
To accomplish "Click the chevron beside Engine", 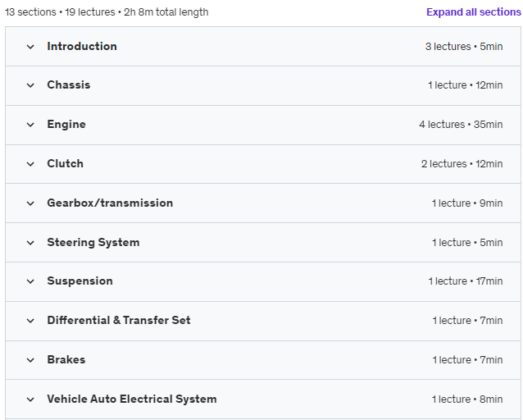I will pos(30,125).
